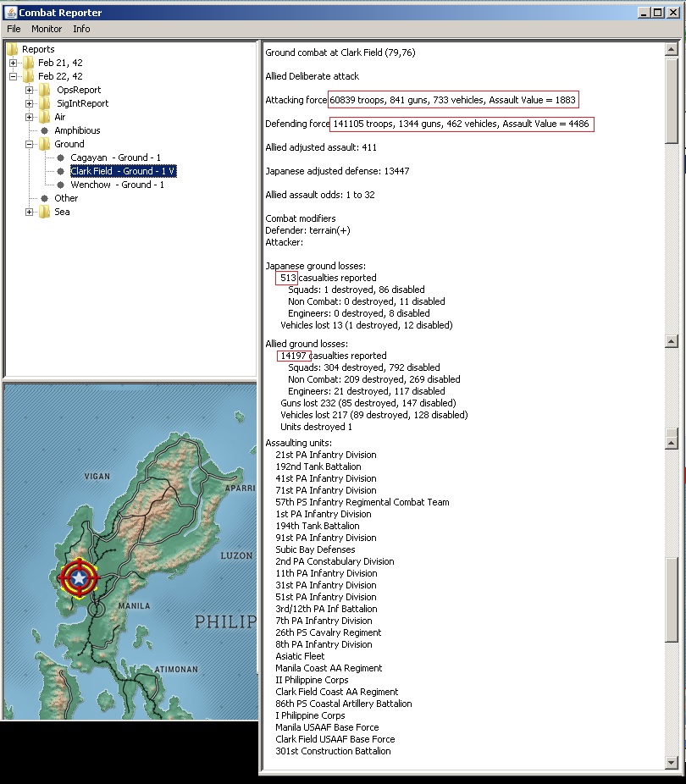Click 'Units destroyed 1' line
The width and height of the screenshot is (686, 784).
click(x=316, y=427)
